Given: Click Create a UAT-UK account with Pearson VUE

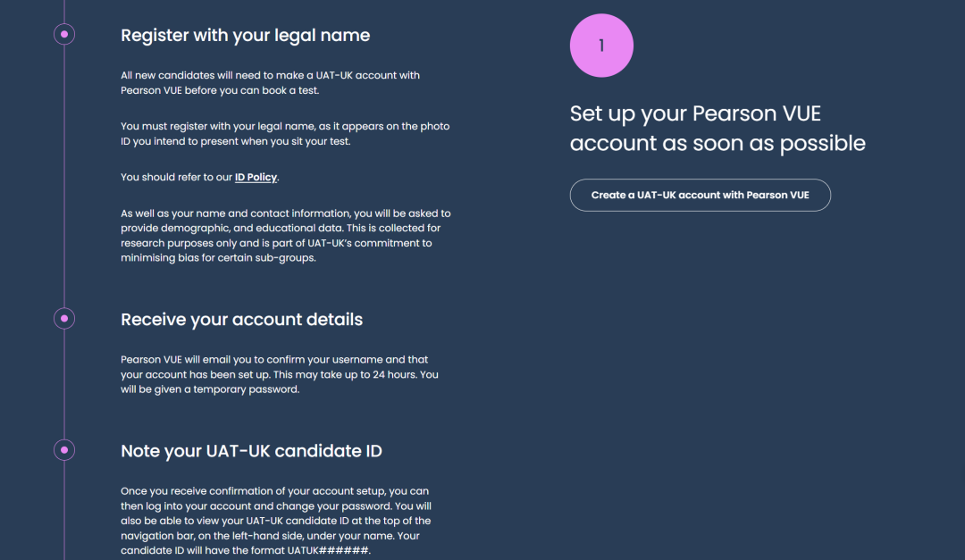Looking at the screenshot, I should coord(700,195).
